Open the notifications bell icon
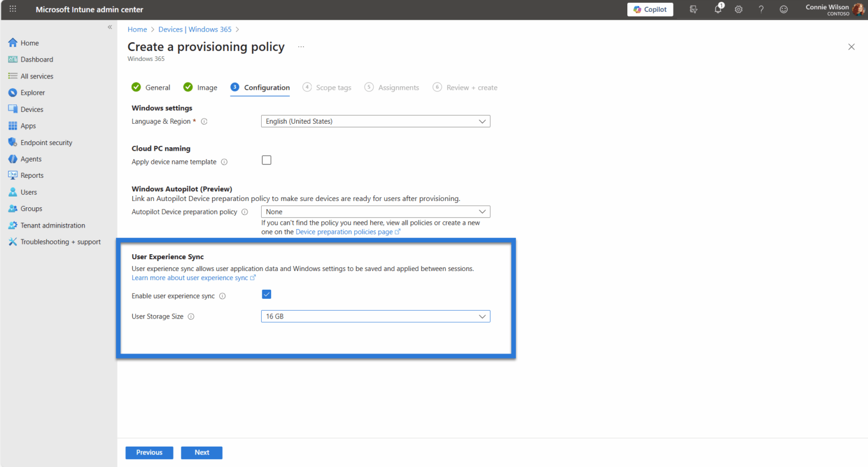The width and height of the screenshot is (868, 467). pos(718,9)
